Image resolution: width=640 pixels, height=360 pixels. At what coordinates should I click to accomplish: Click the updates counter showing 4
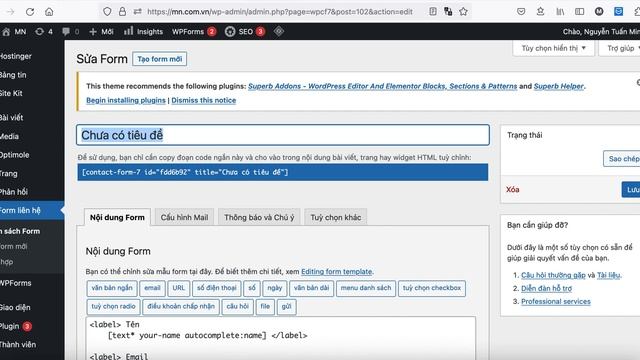(x=44, y=31)
